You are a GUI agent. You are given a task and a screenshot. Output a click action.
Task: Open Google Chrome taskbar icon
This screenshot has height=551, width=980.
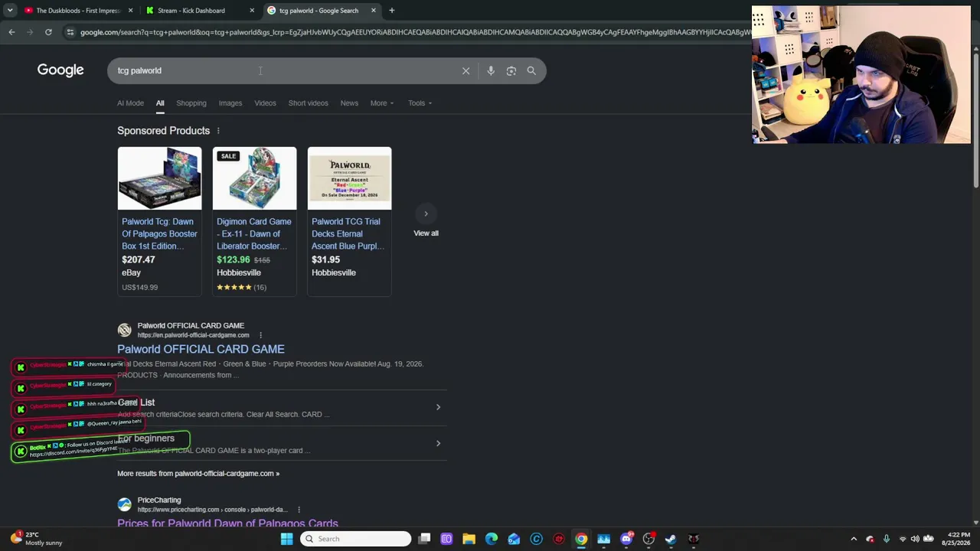coord(581,539)
